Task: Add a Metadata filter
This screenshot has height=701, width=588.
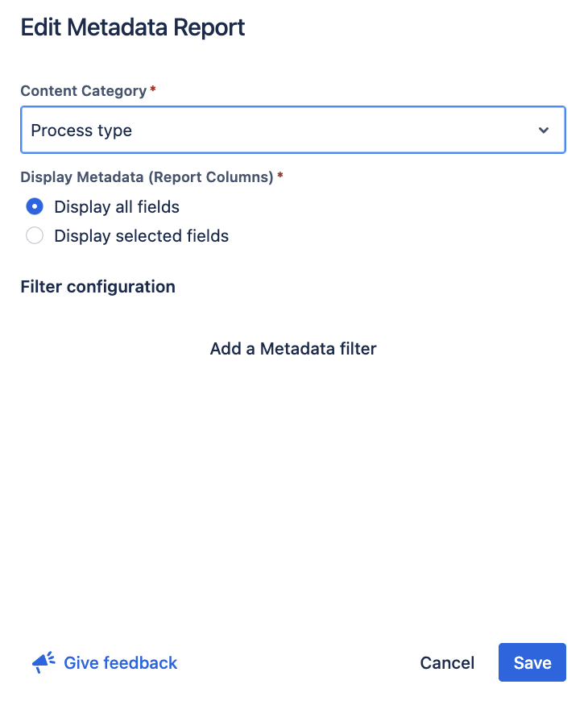Action: (293, 349)
